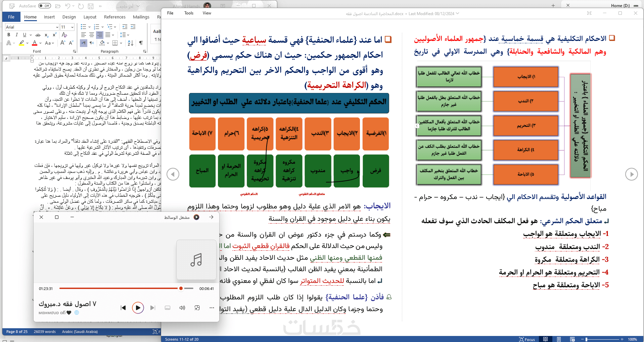Viewport: 644px width, 342px height.
Task: Open the Borders dropdown arrow
Action: pyautogui.click(x=121, y=43)
